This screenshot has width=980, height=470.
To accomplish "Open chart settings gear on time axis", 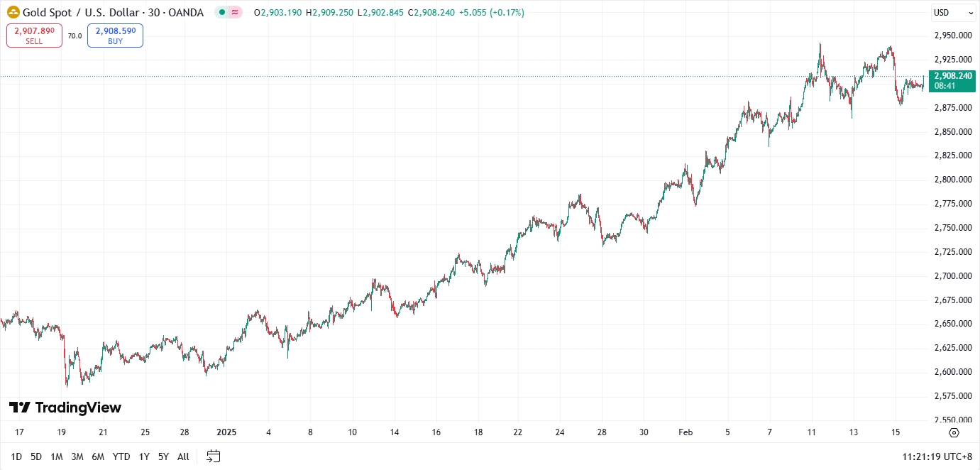I will pos(954,432).
